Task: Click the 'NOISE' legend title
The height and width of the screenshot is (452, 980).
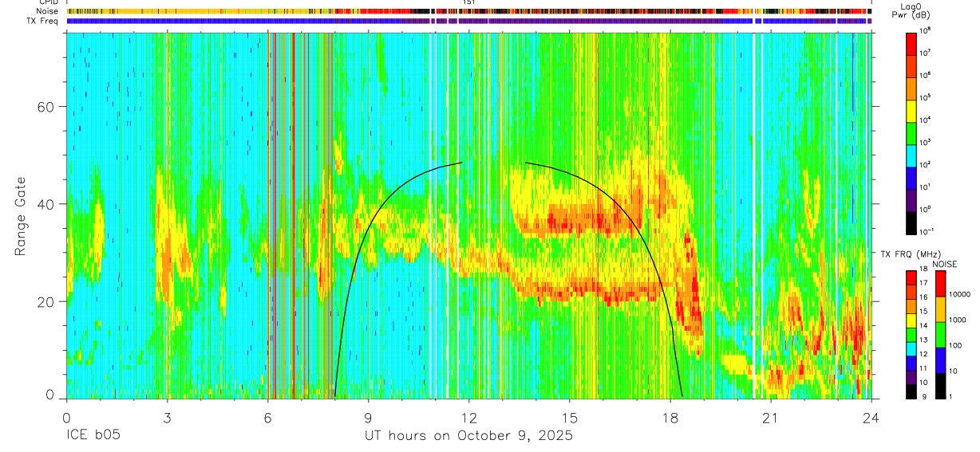Action: point(944,264)
